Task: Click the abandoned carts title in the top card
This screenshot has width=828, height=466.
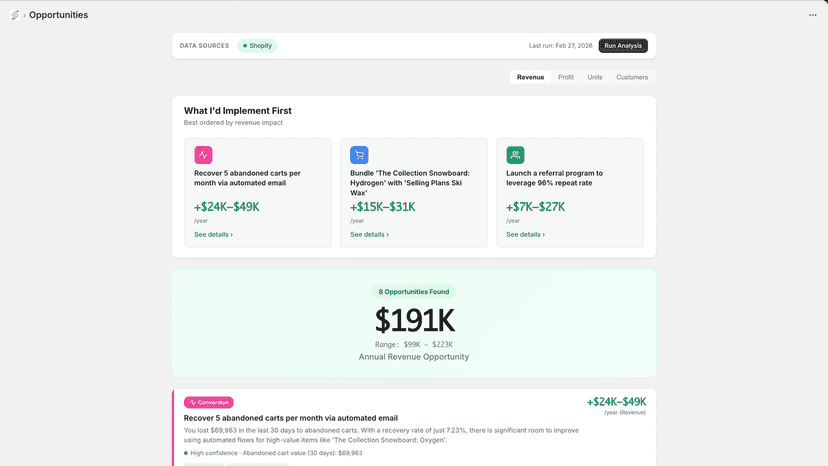Action: 247,178
